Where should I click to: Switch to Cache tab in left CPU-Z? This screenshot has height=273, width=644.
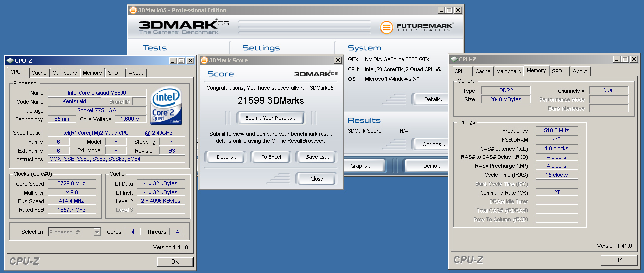pos(39,73)
